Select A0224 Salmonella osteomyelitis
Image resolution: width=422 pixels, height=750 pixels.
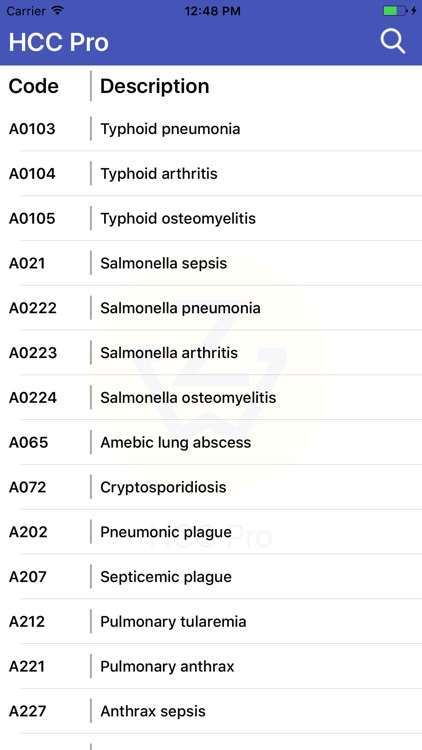pyautogui.click(x=211, y=397)
